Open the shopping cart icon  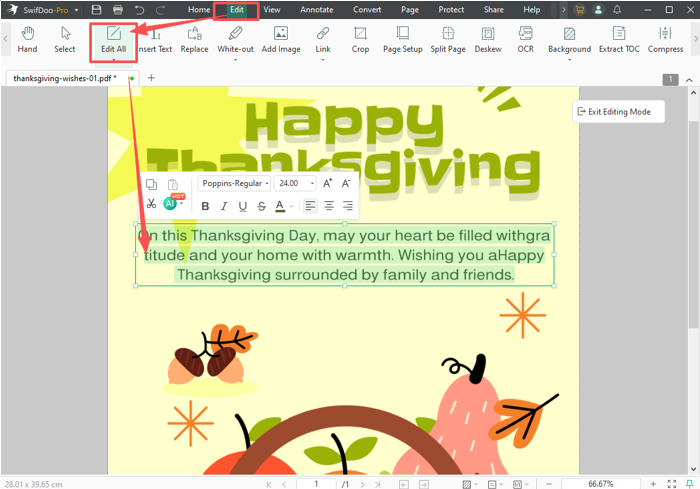pyautogui.click(x=579, y=9)
